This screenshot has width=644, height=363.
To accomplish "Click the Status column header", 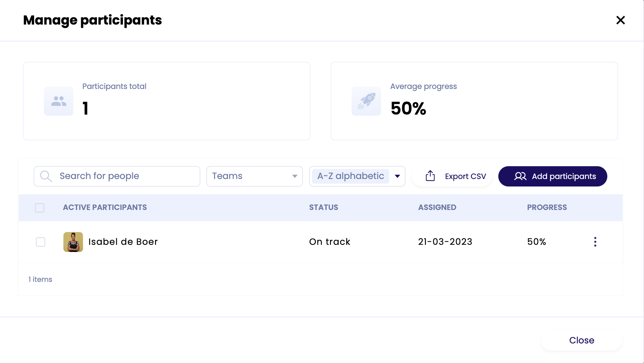I will tap(323, 207).
